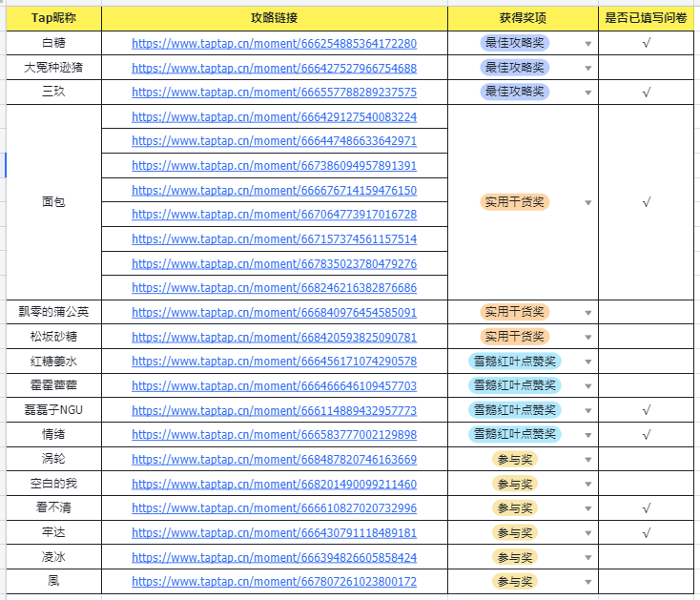
Task: Select the 雪糖红叶点赞奖 chip for 情绪
Action: point(514,434)
